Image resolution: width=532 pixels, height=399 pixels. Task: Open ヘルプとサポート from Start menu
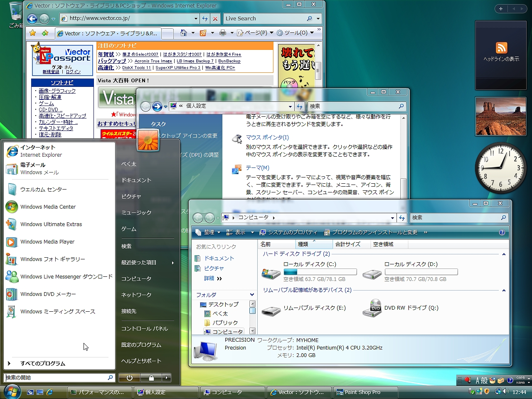(141, 361)
